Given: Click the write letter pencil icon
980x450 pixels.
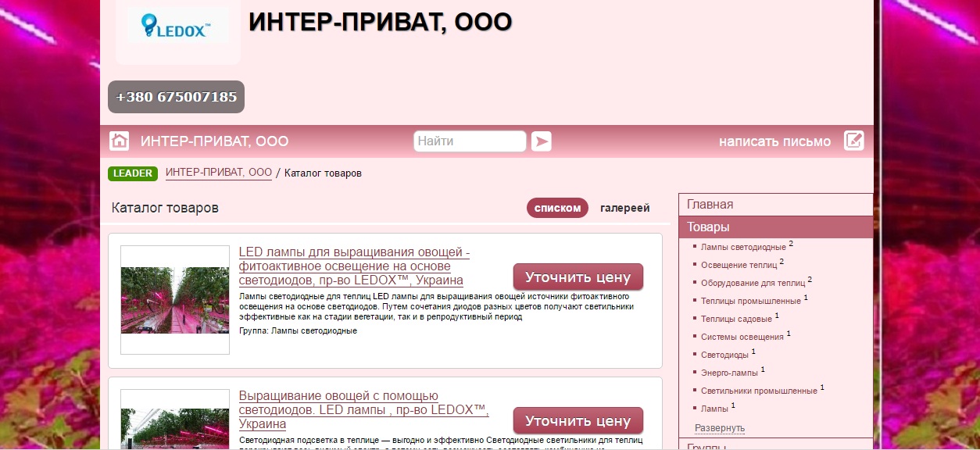Looking at the screenshot, I should 853,141.
